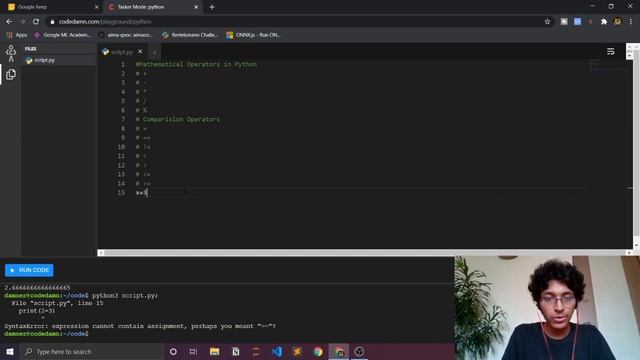Toggle word wrap icon at editor top right

click(611, 51)
